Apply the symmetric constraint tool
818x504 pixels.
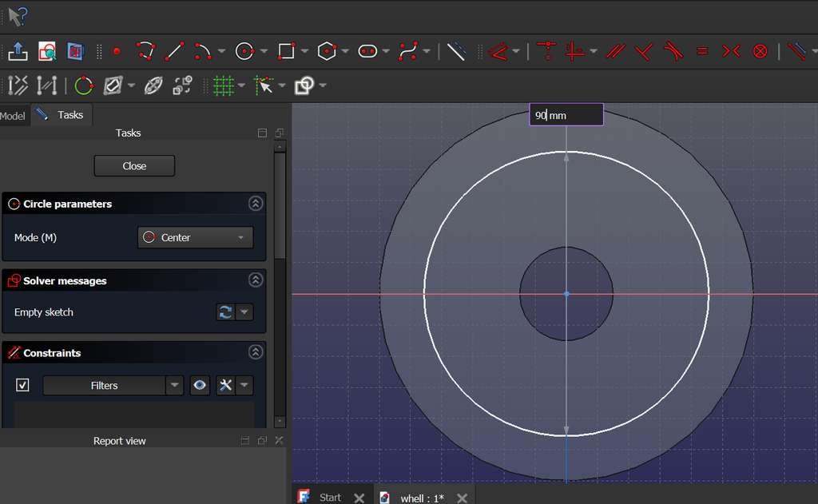pyautogui.click(x=731, y=51)
